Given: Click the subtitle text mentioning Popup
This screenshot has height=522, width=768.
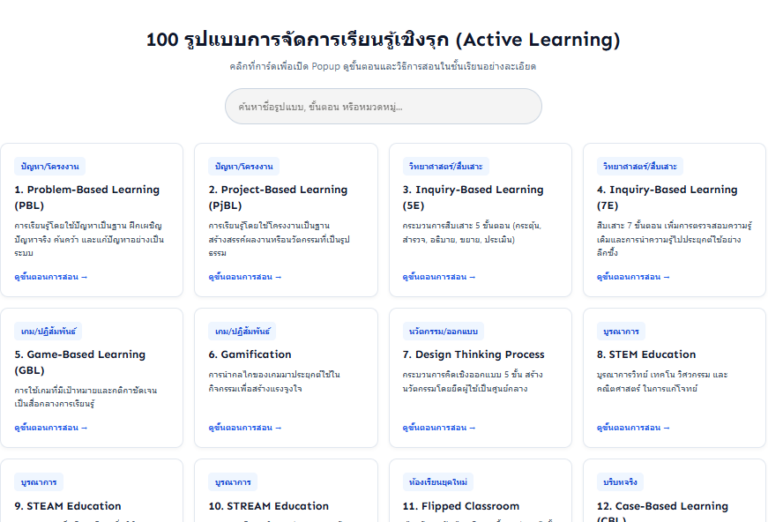Looking at the screenshot, I should coord(383,66).
